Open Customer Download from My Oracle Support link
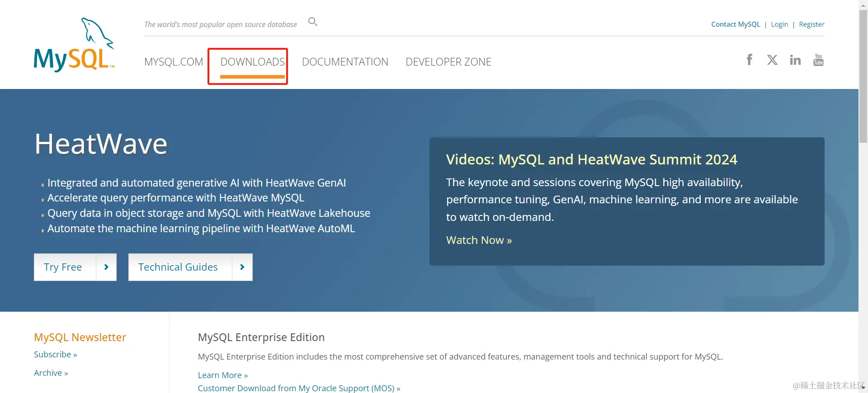868x393 pixels. [x=299, y=388]
